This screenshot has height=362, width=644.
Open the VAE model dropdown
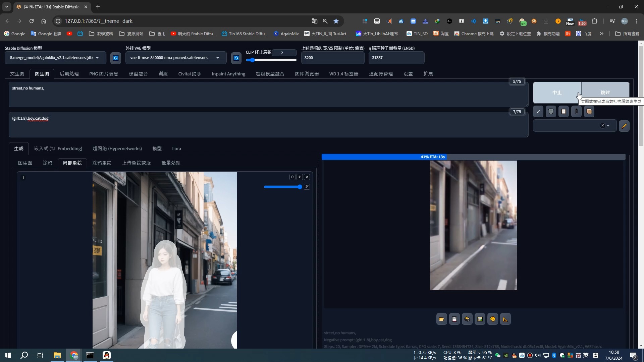point(218,58)
